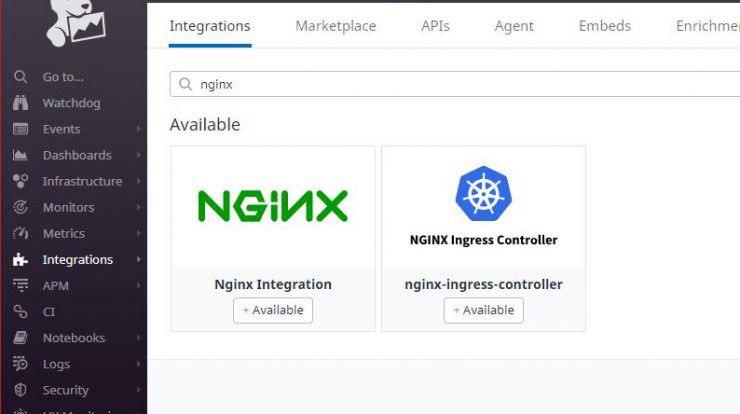Switch to the Agent tab

pos(514,26)
